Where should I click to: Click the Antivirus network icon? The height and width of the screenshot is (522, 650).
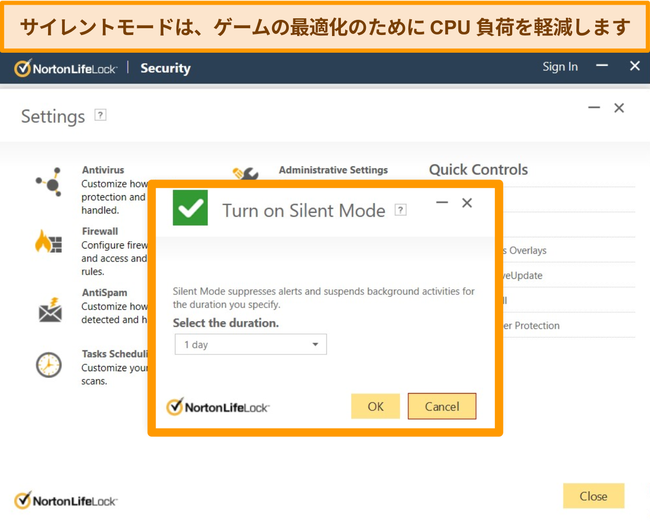pos(49,182)
